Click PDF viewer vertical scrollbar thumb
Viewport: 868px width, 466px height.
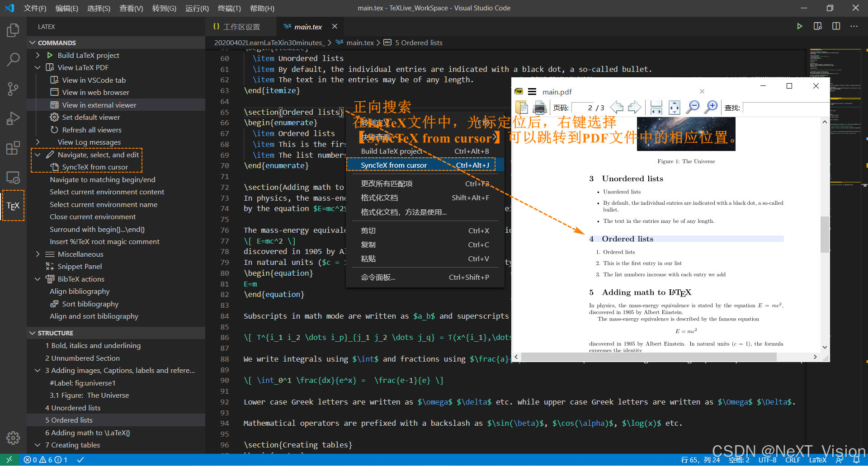click(825, 234)
